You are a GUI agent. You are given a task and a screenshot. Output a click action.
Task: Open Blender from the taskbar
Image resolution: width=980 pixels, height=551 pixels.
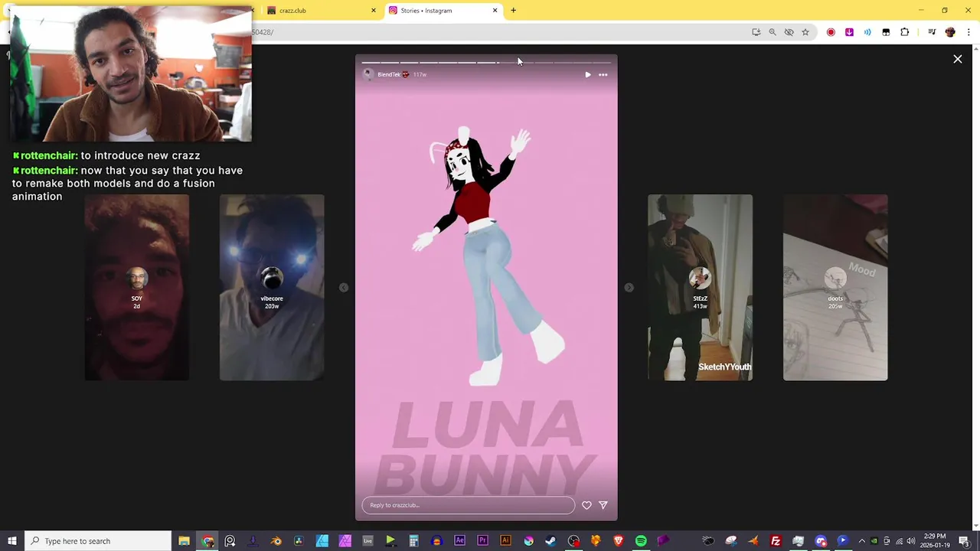[x=276, y=541]
